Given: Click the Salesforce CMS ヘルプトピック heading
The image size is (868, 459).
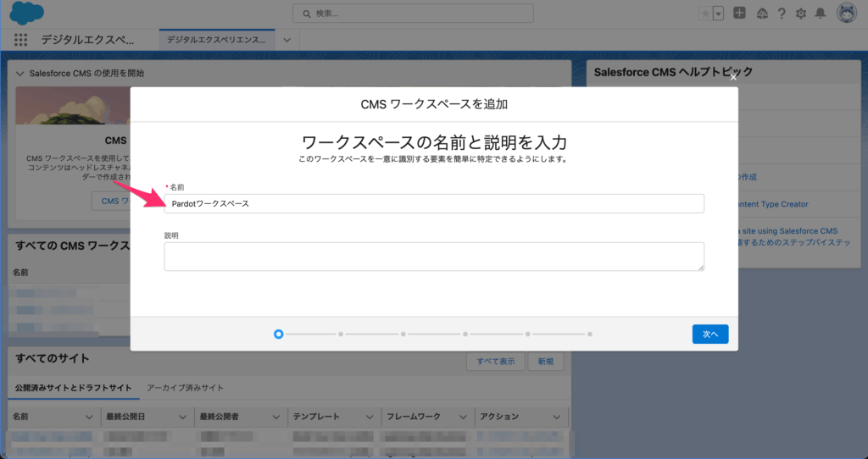Looking at the screenshot, I should point(674,72).
